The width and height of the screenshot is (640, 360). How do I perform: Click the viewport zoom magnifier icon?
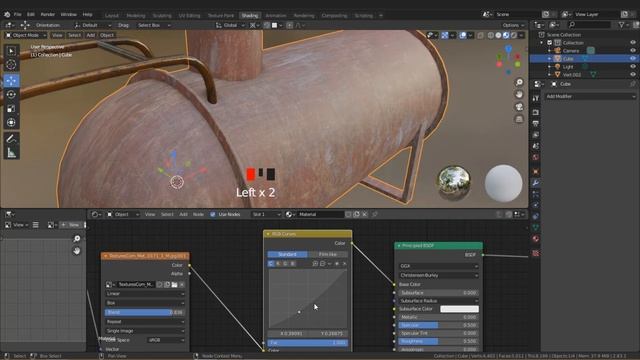(519, 82)
